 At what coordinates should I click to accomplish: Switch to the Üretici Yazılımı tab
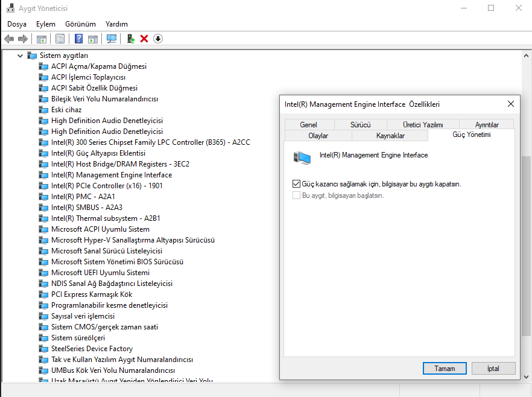coord(423,125)
